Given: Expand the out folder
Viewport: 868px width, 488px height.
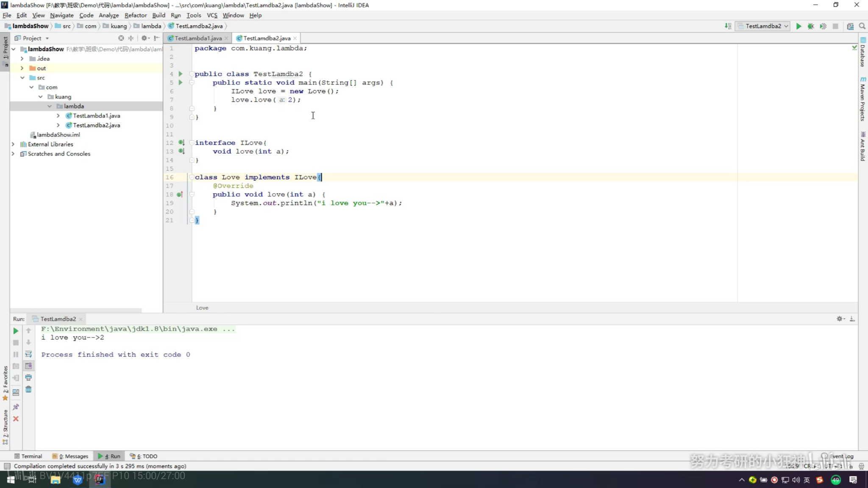Looking at the screenshot, I should 22,68.
